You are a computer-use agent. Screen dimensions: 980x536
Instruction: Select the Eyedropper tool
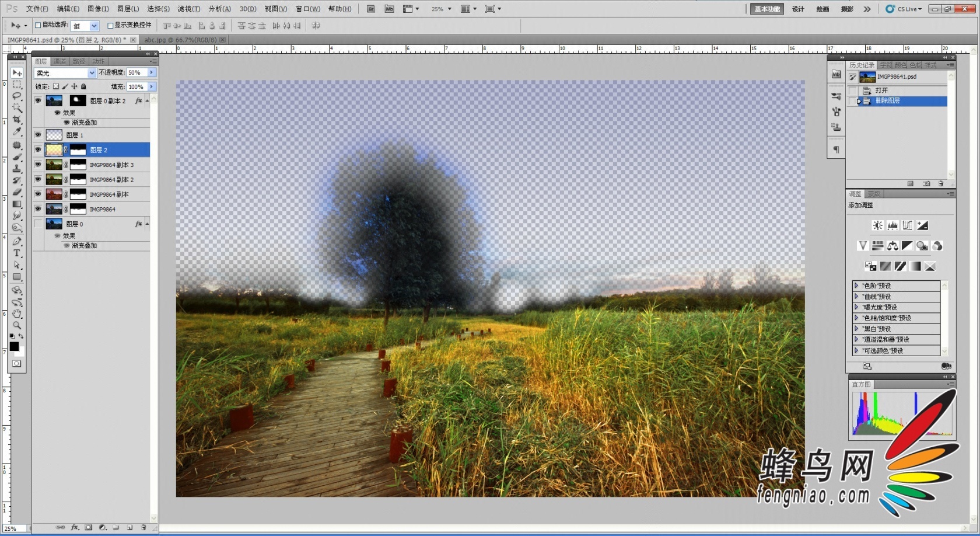[x=17, y=132]
